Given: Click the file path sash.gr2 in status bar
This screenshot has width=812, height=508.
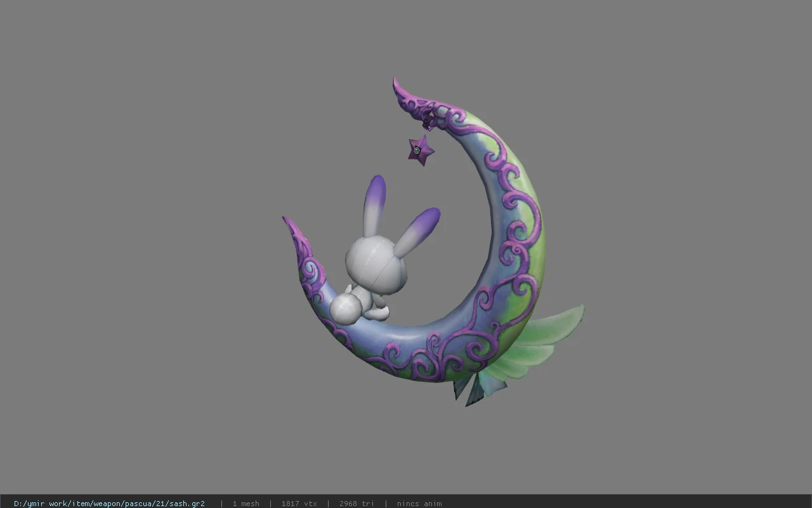Looking at the screenshot, I should [x=109, y=504].
